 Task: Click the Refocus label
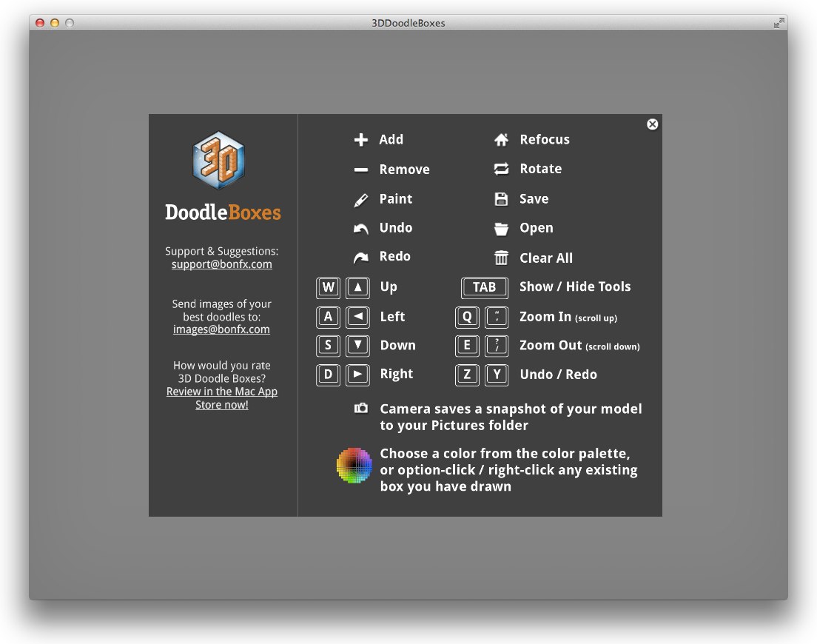(545, 140)
